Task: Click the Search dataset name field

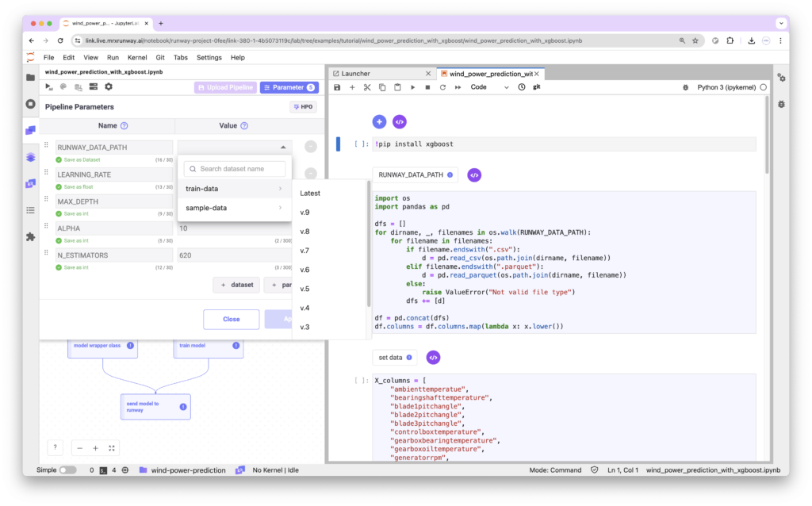Action: pos(235,169)
